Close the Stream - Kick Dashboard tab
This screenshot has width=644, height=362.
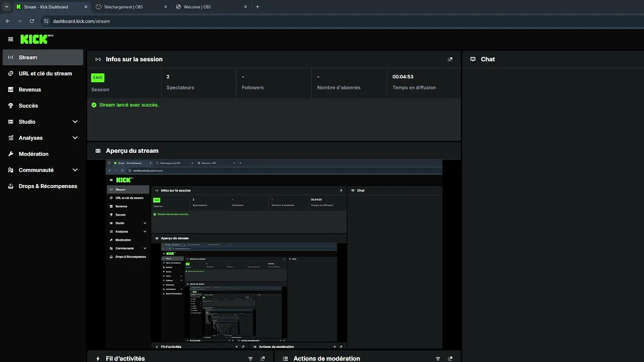[x=86, y=7]
